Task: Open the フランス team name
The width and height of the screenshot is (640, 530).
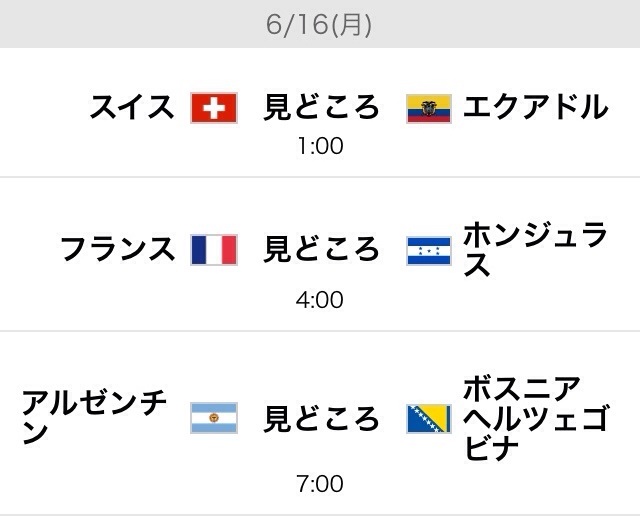Action: pos(118,249)
